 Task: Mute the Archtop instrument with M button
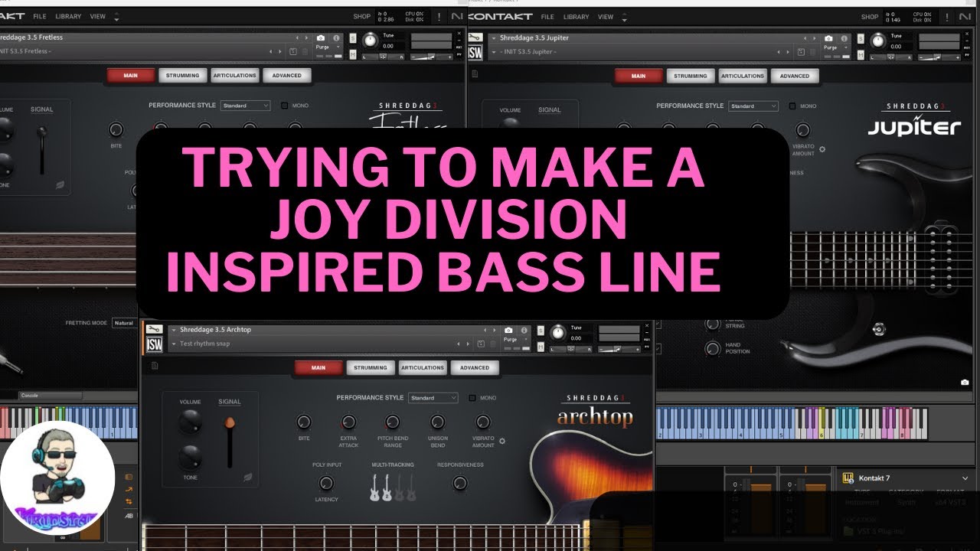click(541, 346)
